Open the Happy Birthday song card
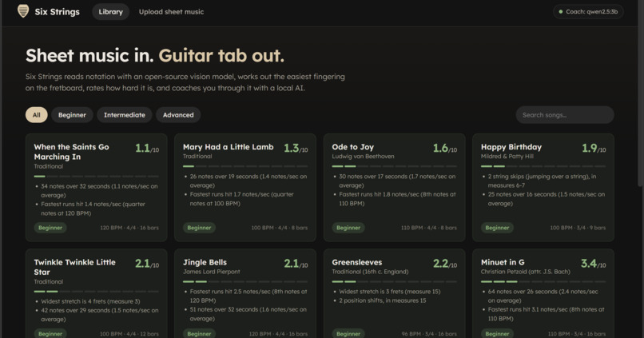 coord(543,187)
